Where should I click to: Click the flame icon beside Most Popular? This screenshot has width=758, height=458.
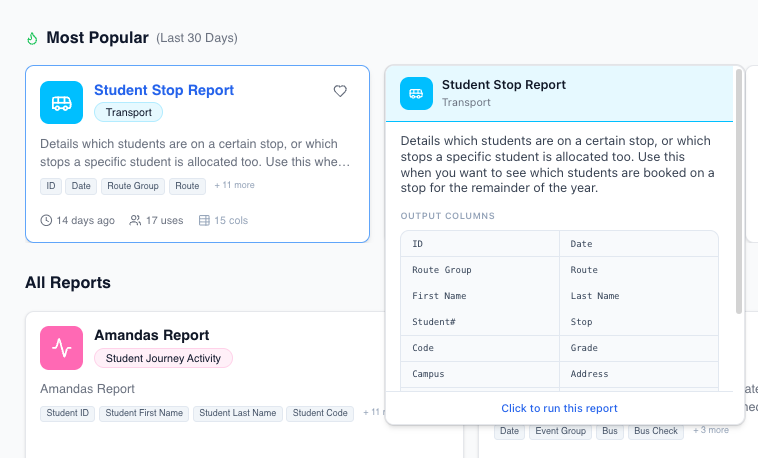point(32,38)
